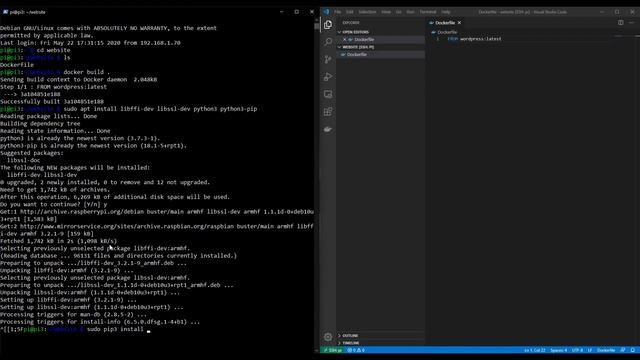Close Dockerfile in Open Editors list
Viewport: 640px width, 360px height.
point(344,40)
